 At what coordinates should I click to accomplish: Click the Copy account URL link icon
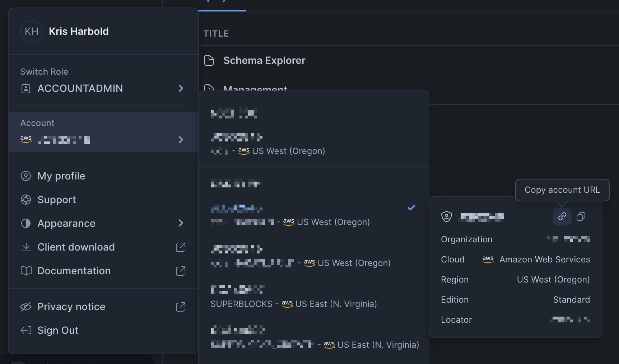click(x=562, y=216)
